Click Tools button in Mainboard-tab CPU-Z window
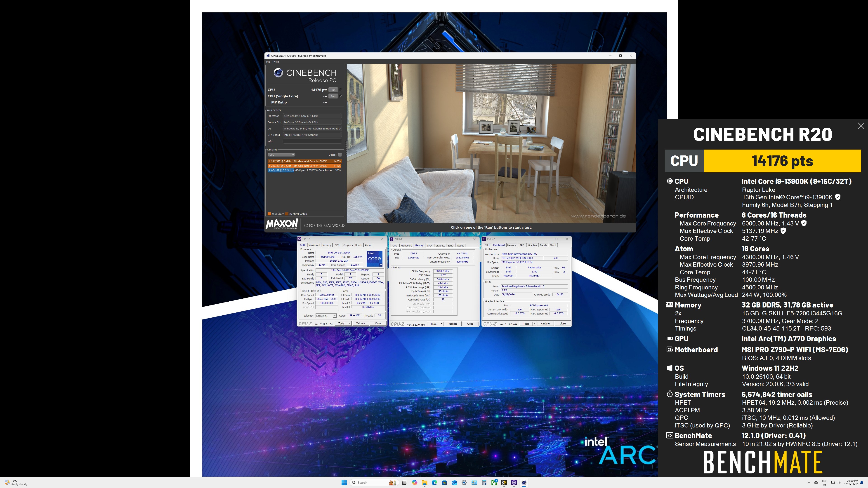The image size is (868, 488). click(526, 324)
